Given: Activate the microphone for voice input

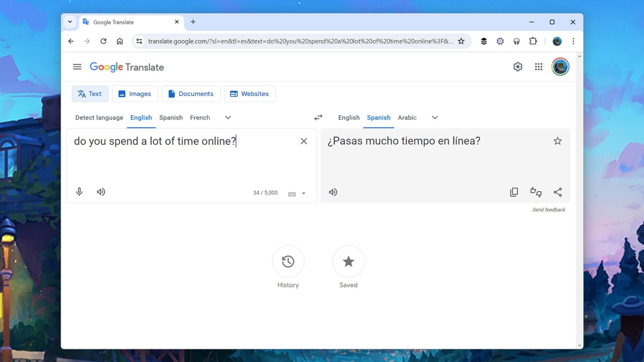Looking at the screenshot, I should (x=79, y=192).
